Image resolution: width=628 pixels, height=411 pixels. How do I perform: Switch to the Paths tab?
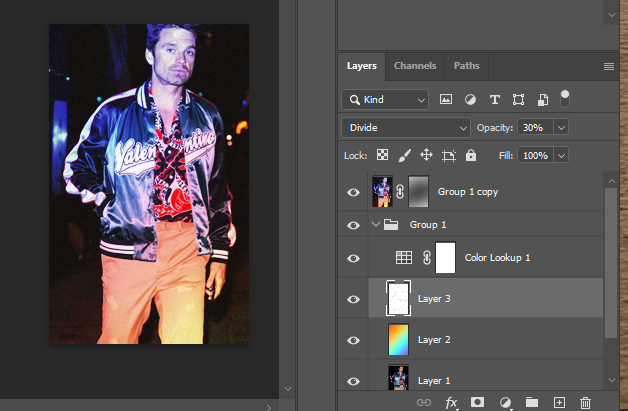click(467, 66)
